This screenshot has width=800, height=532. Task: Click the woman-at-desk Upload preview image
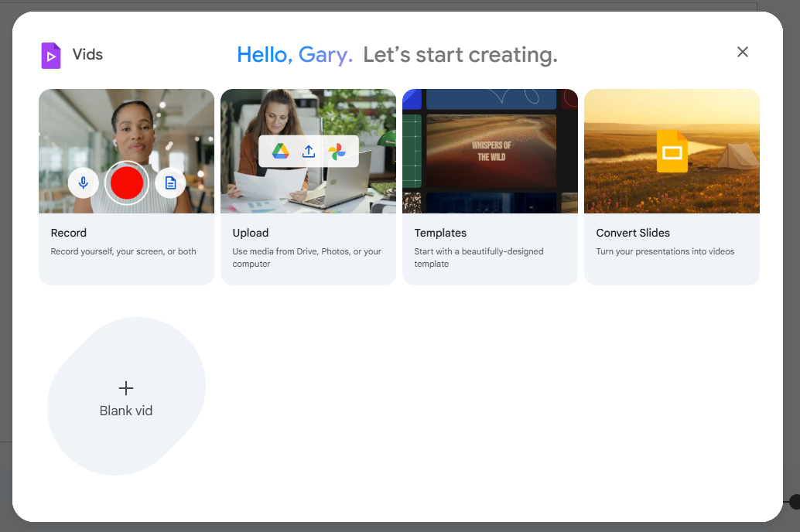coord(308,116)
